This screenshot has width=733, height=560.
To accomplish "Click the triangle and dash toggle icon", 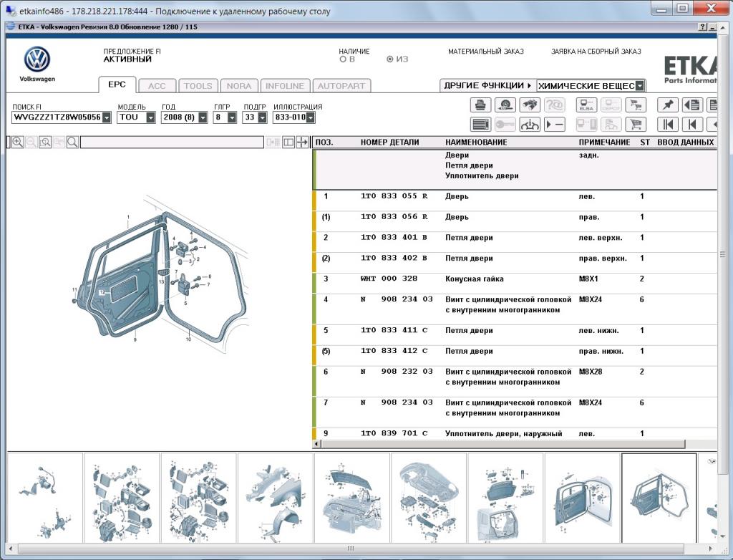I will [x=555, y=125].
